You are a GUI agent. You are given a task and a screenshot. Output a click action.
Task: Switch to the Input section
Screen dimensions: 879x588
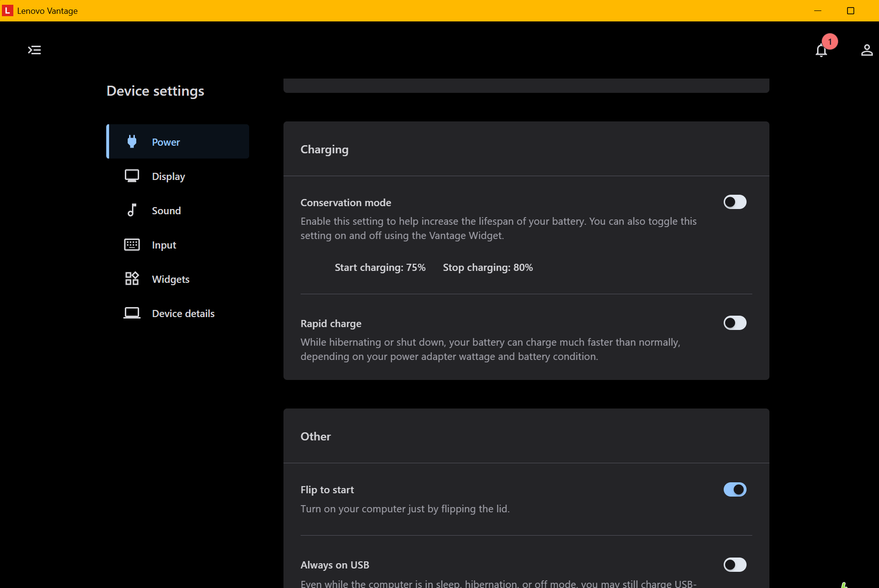click(178, 245)
